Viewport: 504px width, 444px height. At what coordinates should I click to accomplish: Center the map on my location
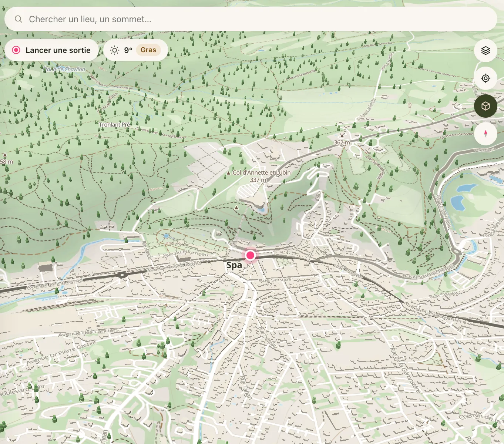(x=485, y=78)
